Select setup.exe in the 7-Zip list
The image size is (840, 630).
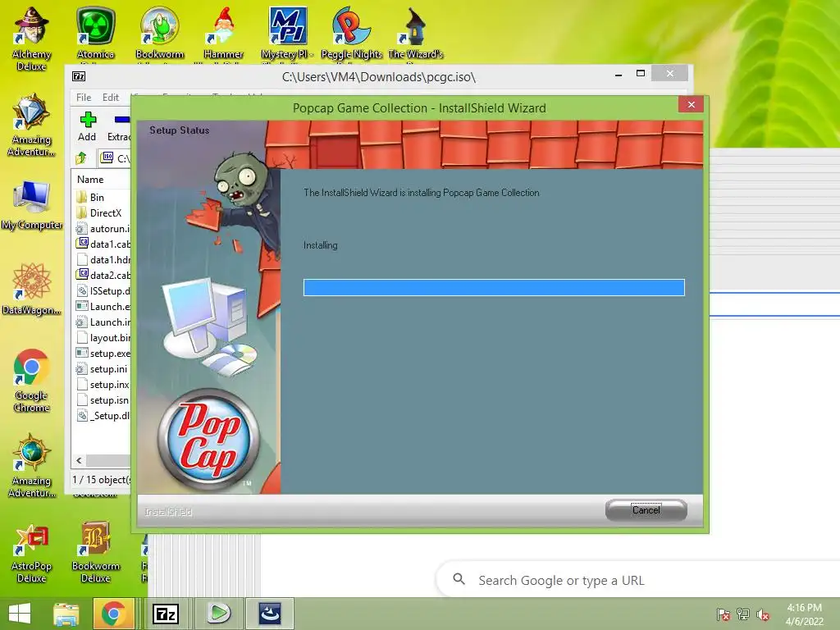coord(103,354)
